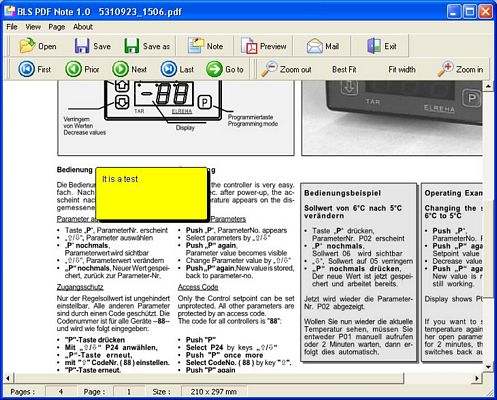Click the Mail envelope icon

314,46
